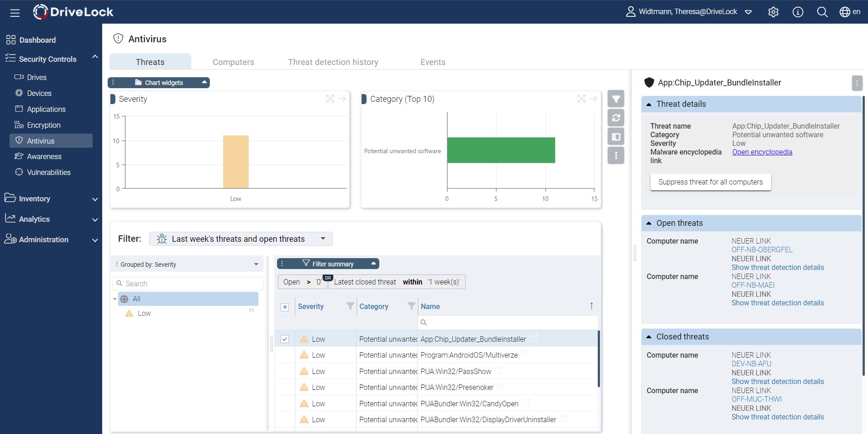Sort by the Name column header
Screen dimensions: 868x434
(x=430, y=307)
